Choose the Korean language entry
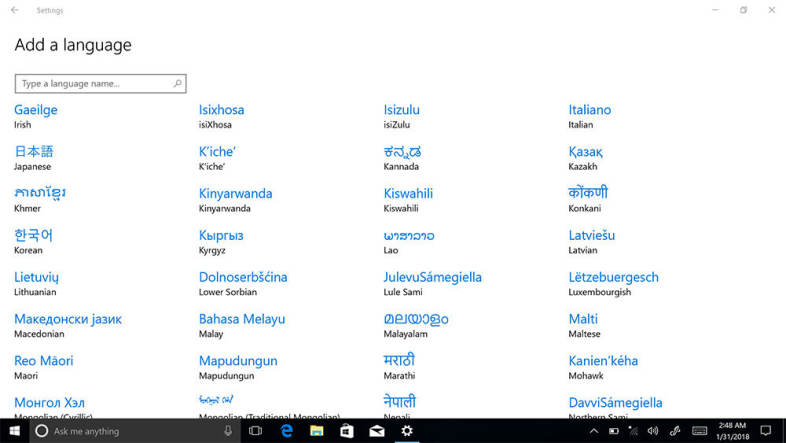This screenshot has height=443, width=786. 33,236
